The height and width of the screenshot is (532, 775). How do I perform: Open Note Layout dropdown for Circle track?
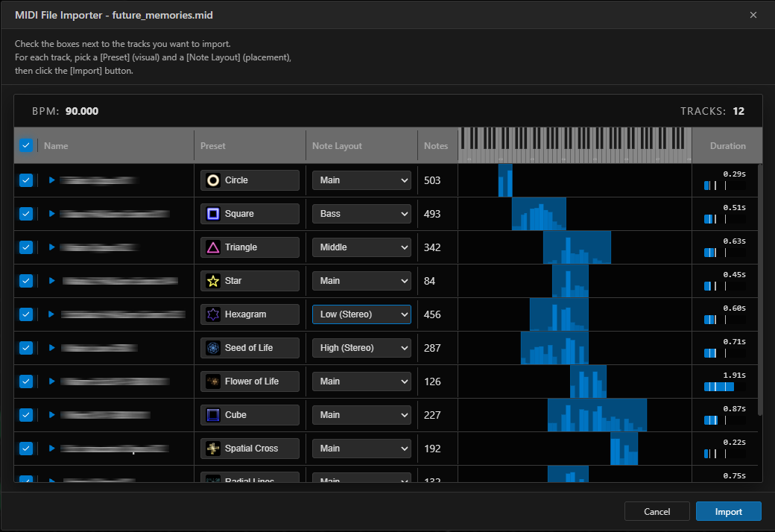point(361,180)
